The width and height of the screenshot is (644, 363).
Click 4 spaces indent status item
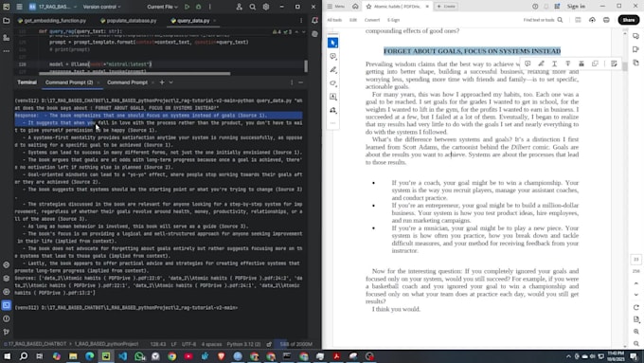[211, 344]
